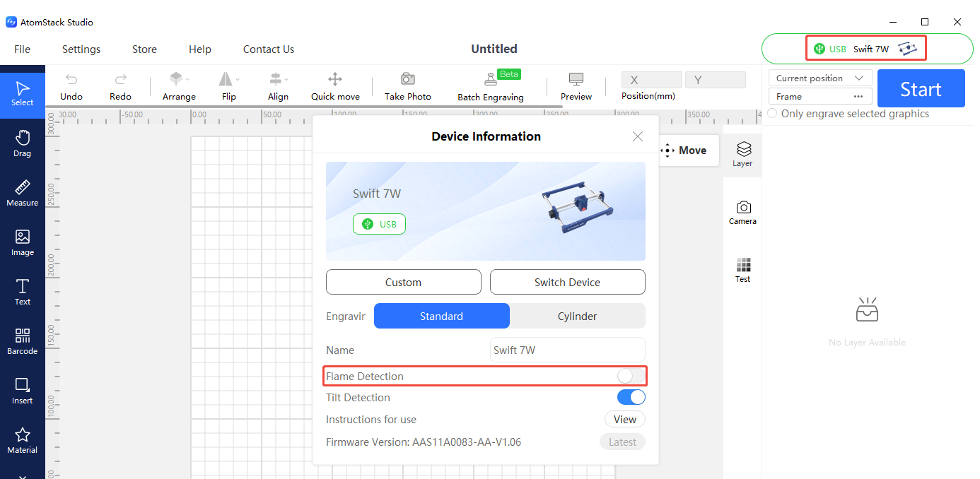Viewport: 980px width, 479px height.
Task: Open the Material star tool
Action: tap(23, 439)
